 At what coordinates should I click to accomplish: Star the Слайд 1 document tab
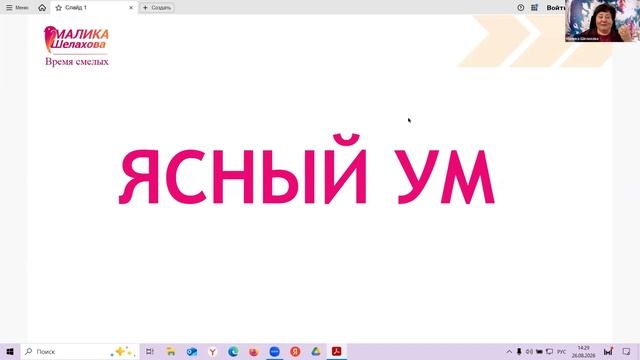click(59, 8)
